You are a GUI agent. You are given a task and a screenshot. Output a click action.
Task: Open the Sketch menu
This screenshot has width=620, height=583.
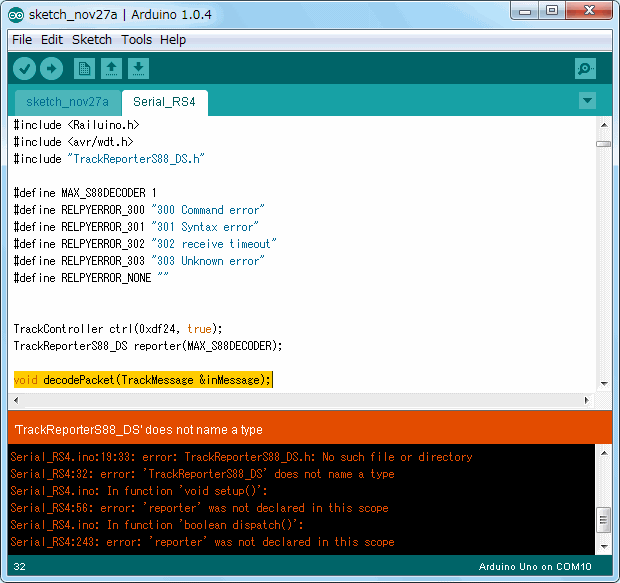pos(92,40)
